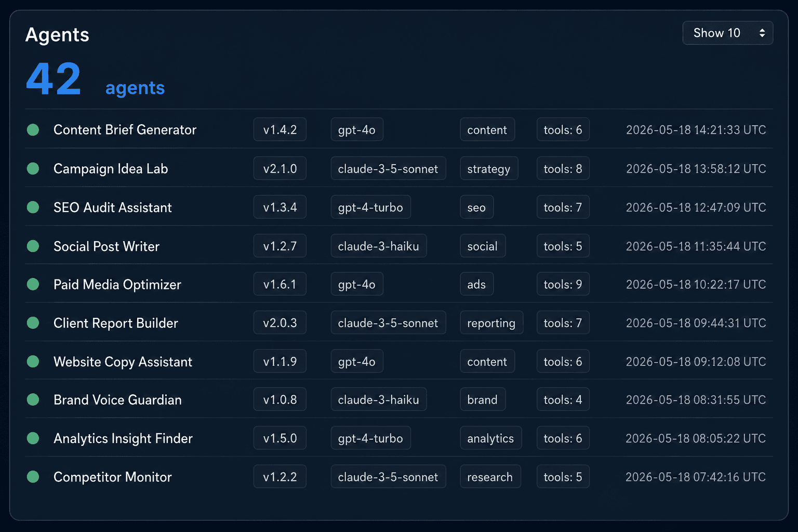Viewport: 798px width, 532px height.
Task: Click the timestamp 2026-05-18 07:42:16 UTC
Action: pos(696,476)
